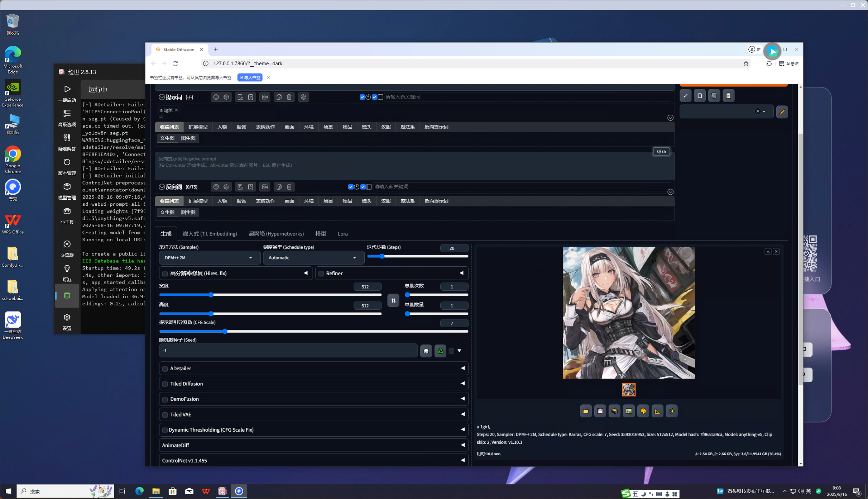Click the zip archive icon below the image

tap(614, 411)
